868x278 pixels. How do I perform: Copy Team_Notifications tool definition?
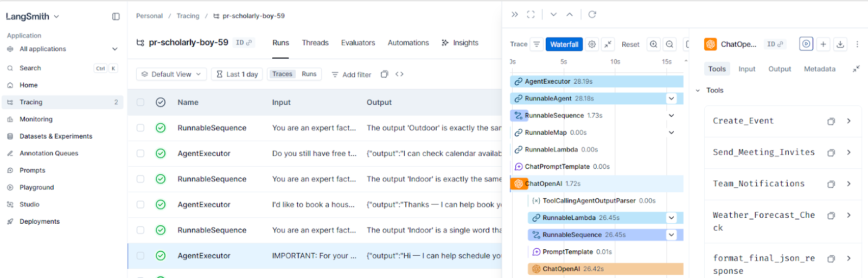pos(831,184)
